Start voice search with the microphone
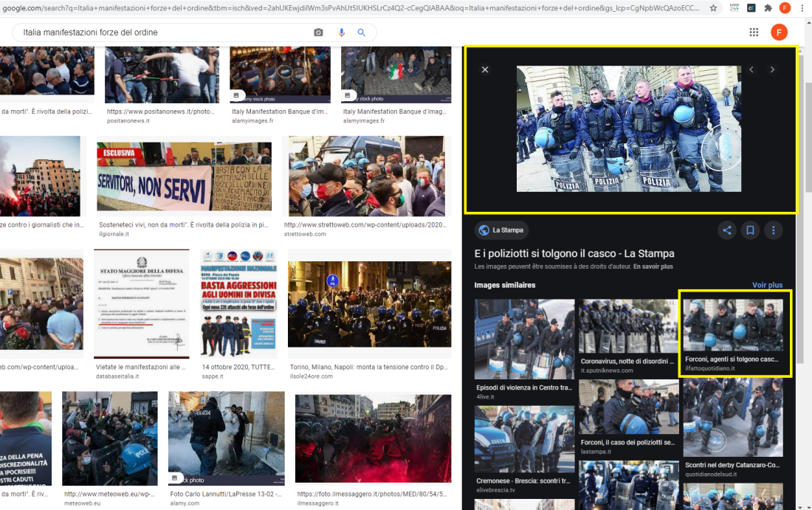Viewport: 812px width, 510px height. 341,32
